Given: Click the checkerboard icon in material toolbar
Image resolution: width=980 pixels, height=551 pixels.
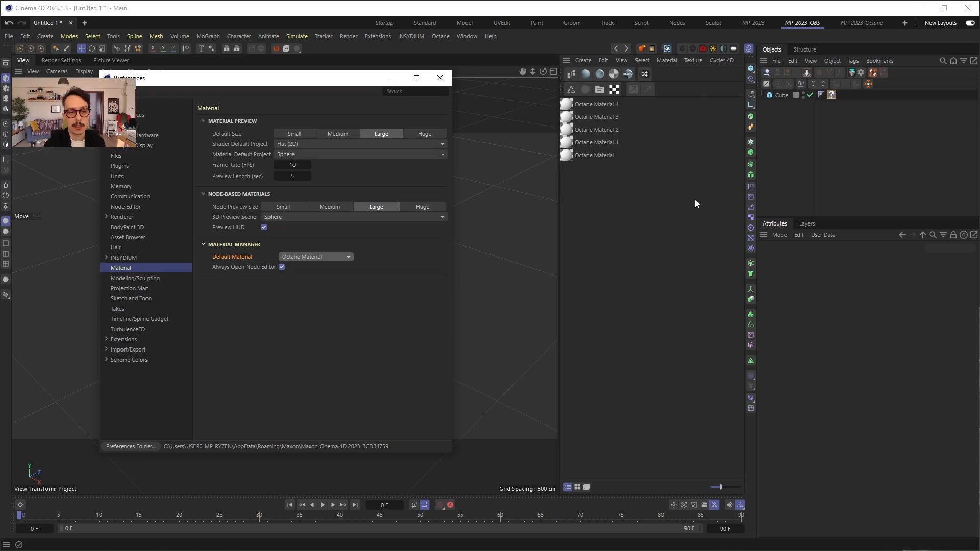Looking at the screenshot, I should coord(614,90).
